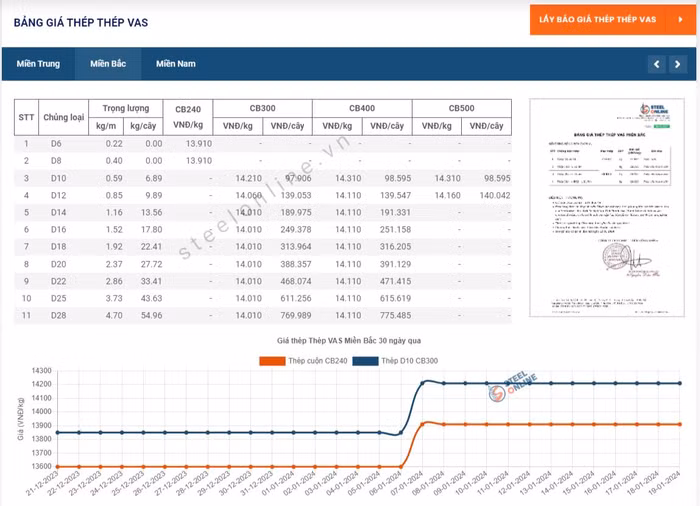Click the D8 row label
This screenshot has height=506, width=700.
tap(56, 161)
